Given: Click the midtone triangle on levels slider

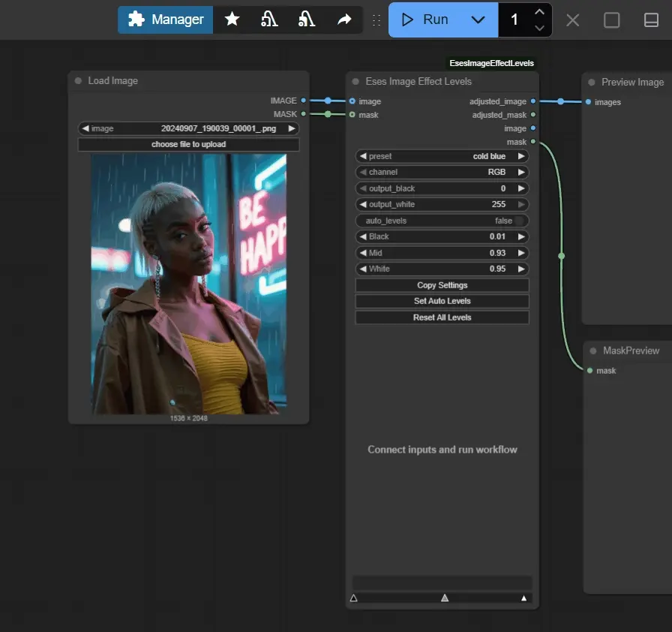Looking at the screenshot, I should coord(445,598).
